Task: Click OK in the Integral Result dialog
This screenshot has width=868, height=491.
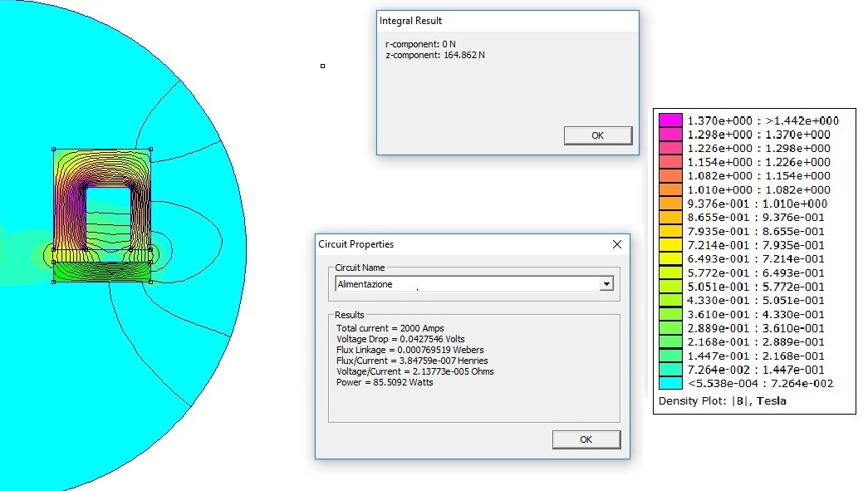Action: click(598, 135)
